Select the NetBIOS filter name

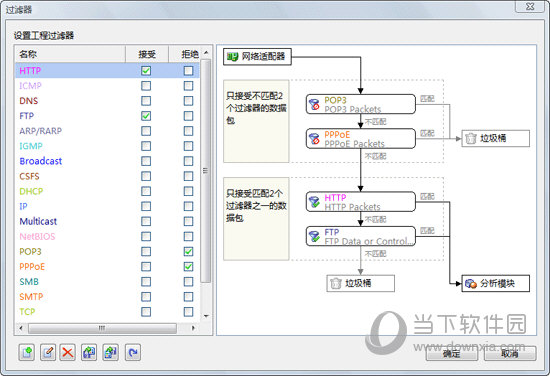point(38,236)
